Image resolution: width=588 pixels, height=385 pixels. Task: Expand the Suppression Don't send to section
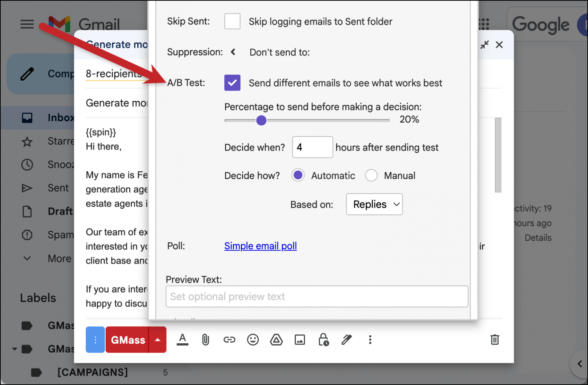click(x=233, y=52)
